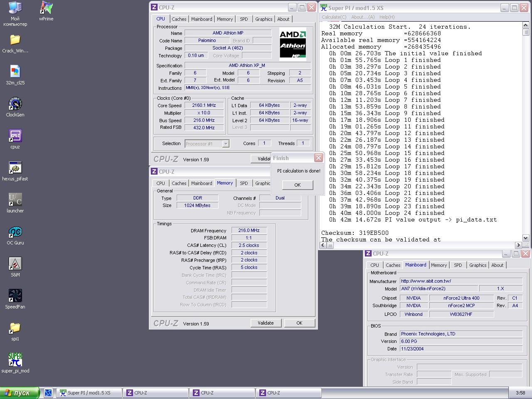Launch the super_pi_mod desktop icon
532x399 pixels.
tap(15, 363)
